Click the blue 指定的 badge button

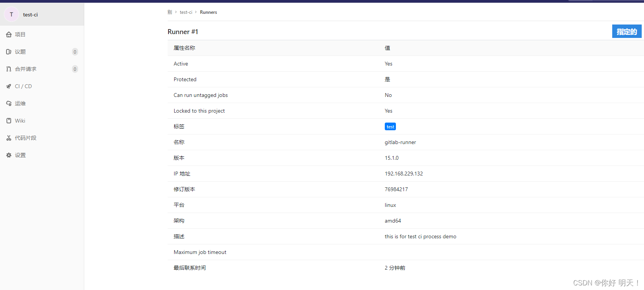click(x=627, y=31)
